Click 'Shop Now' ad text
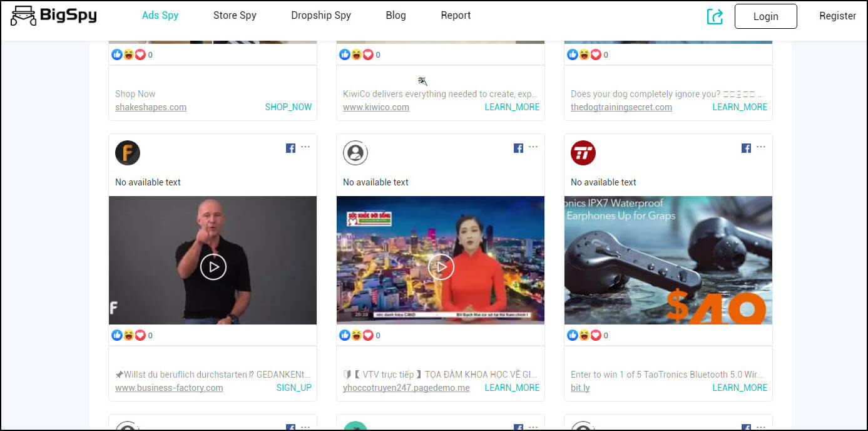This screenshot has height=431, width=868. (135, 94)
